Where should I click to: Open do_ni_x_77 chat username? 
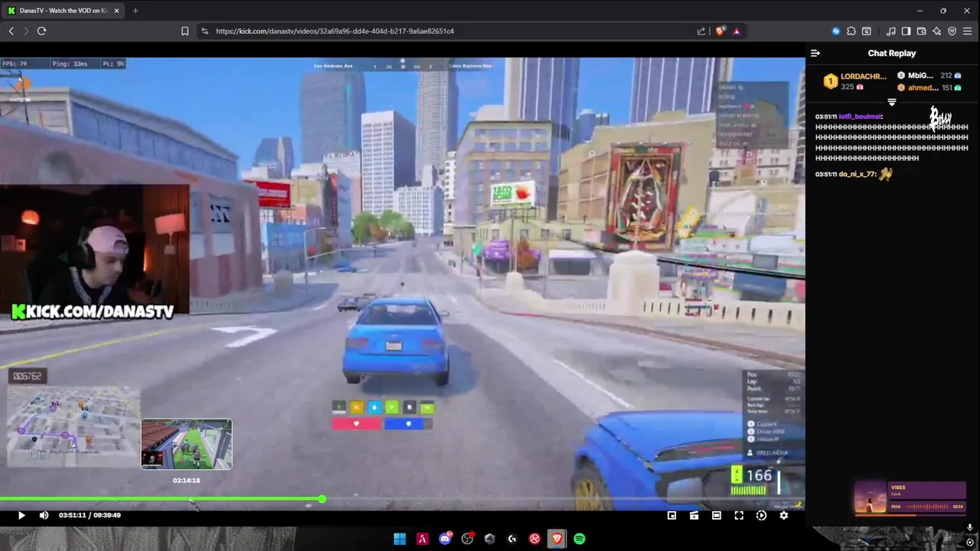(x=857, y=174)
